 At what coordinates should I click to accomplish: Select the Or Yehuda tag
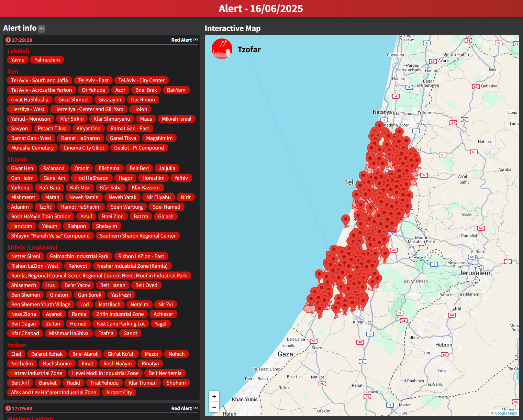coord(94,90)
